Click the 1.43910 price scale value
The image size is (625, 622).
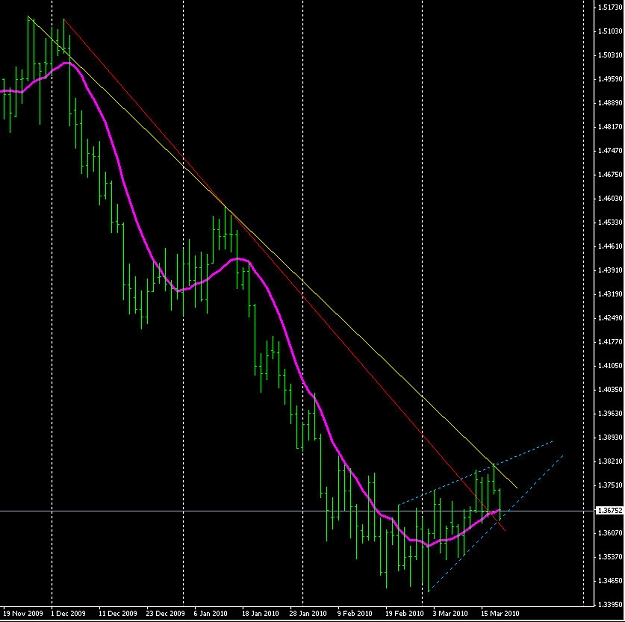[x=610, y=270]
